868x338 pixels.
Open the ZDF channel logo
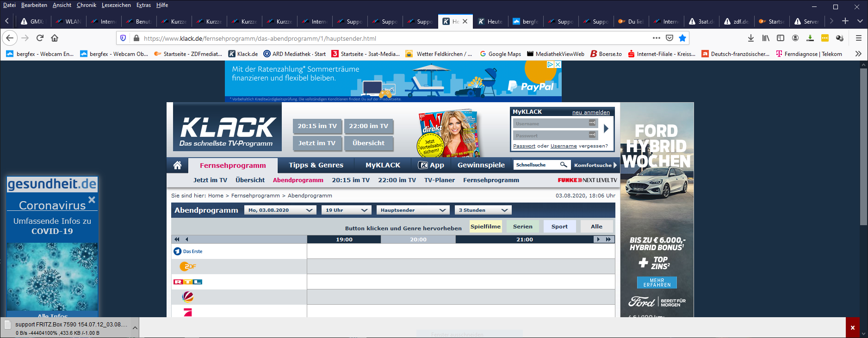pyautogui.click(x=187, y=266)
